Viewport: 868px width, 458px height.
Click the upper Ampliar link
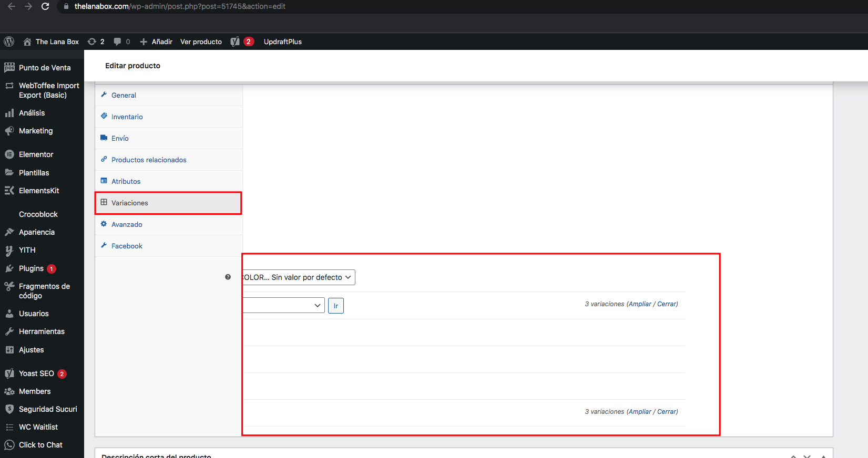(x=640, y=304)
